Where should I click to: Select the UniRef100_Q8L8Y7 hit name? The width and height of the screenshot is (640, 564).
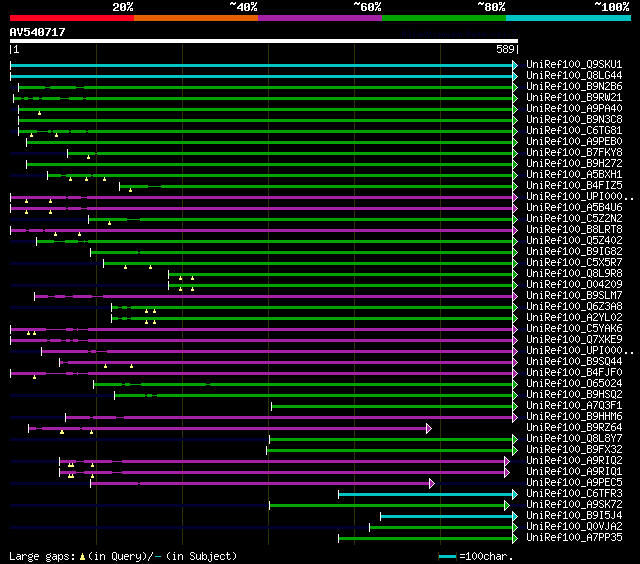pyautogui.click(x=574, y=439)
